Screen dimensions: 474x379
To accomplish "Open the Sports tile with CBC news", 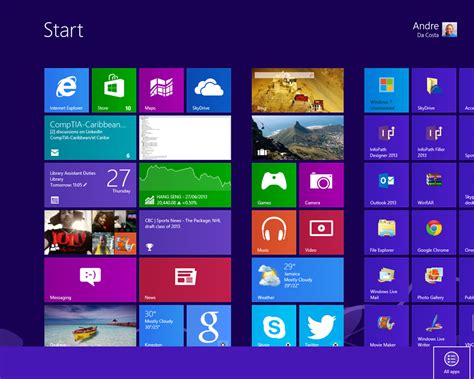I will 185,233.
